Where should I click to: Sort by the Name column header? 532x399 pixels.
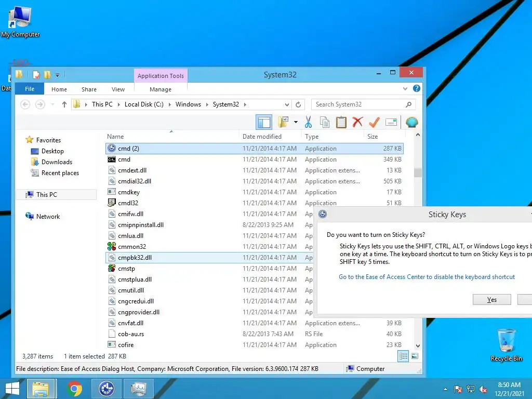click(x=171, y=137)
